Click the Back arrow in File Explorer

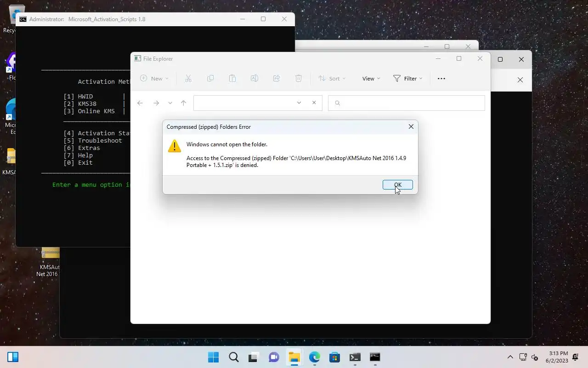140,103
